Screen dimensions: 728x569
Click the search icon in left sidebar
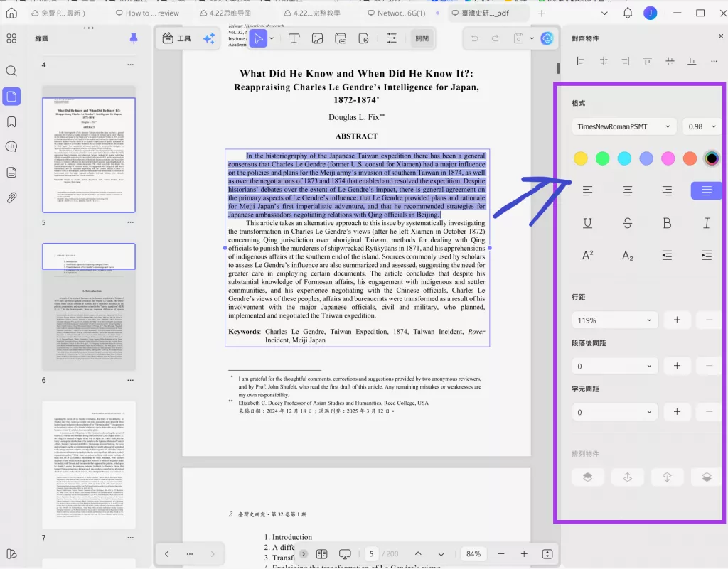coord(11,71)
